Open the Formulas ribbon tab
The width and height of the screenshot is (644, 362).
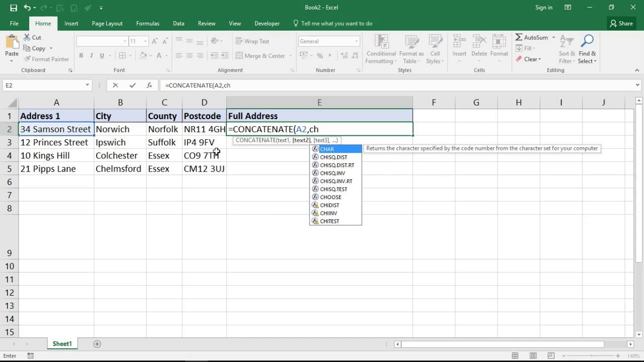click(147, 24)
